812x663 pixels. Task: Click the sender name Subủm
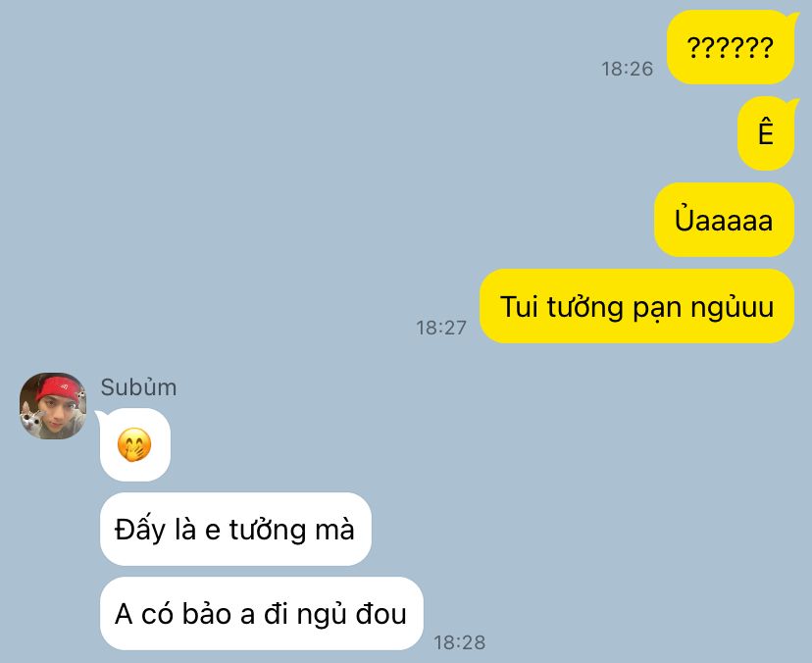(x=139, y=387)
